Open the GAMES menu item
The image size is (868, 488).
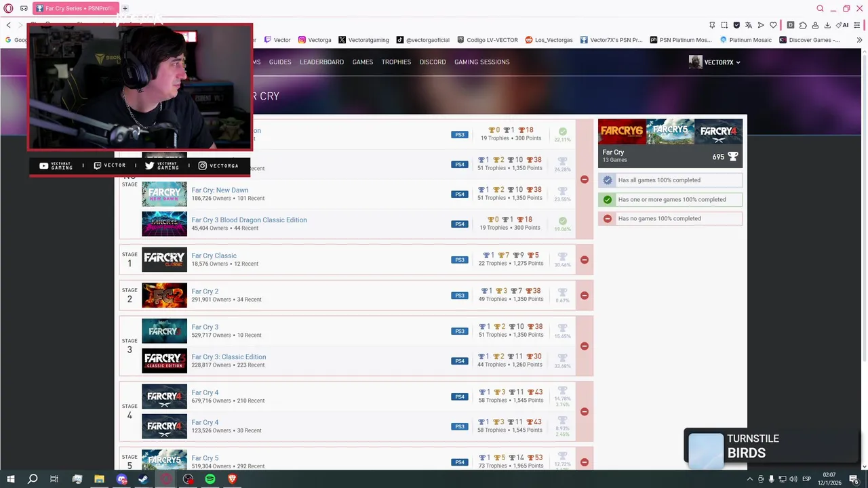pos(363,62)
